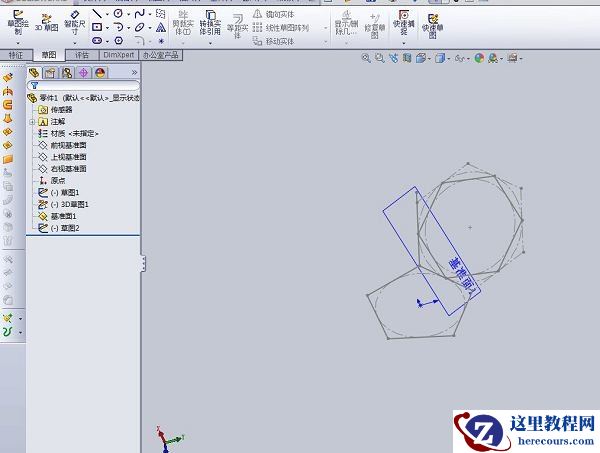Open the DisplayManager appearance tab

(x=100, y=72)
